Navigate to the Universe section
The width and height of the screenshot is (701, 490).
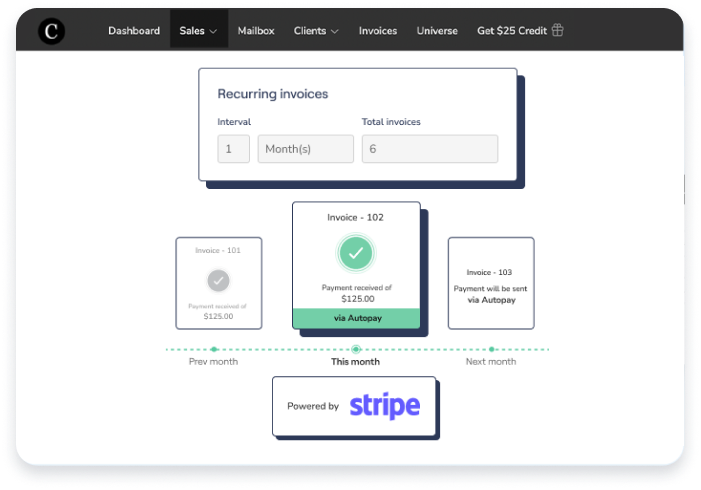click(437, 31)
